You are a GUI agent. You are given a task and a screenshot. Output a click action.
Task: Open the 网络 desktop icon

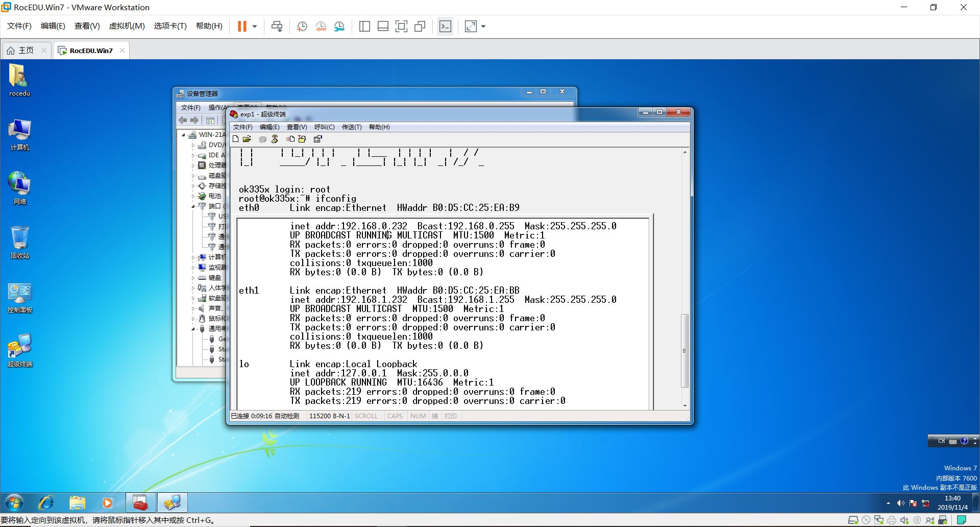tap(19, 188)
